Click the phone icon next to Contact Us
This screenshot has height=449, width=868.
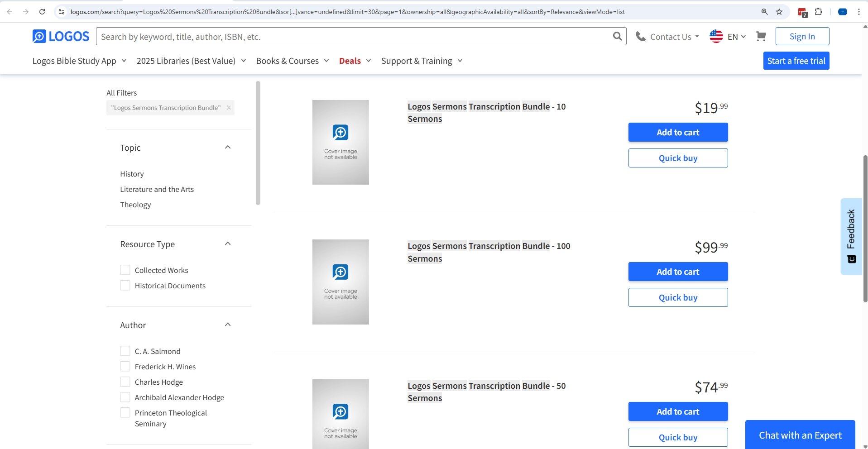641,36
